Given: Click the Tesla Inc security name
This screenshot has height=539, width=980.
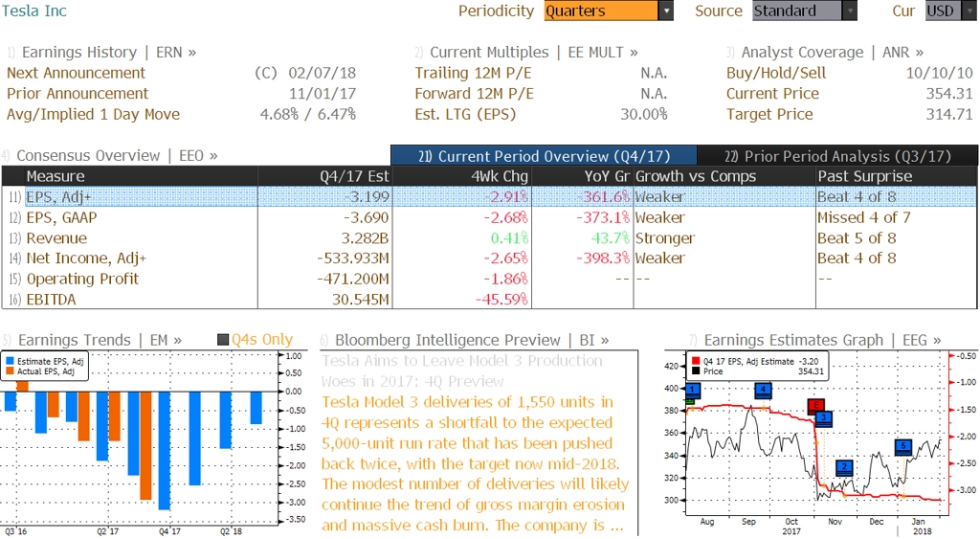Looking at the screenshot, I should [34, 11].
